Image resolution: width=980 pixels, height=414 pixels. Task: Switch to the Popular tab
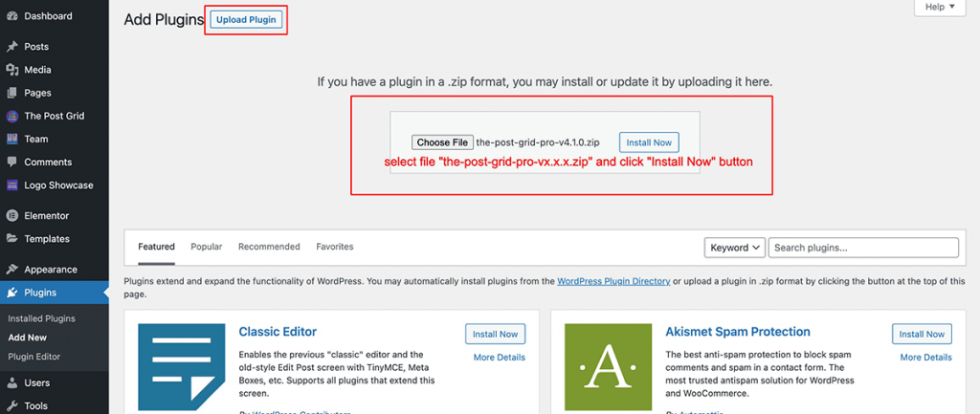(x=207, y=248)
